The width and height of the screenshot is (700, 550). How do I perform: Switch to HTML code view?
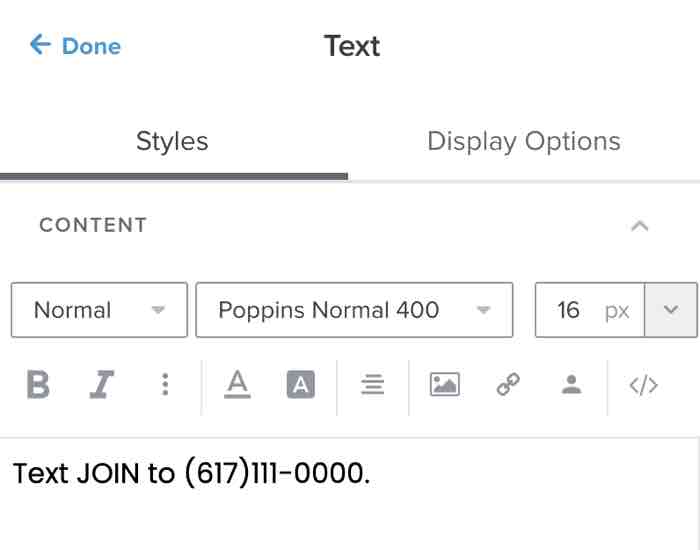tap(643, 385)
